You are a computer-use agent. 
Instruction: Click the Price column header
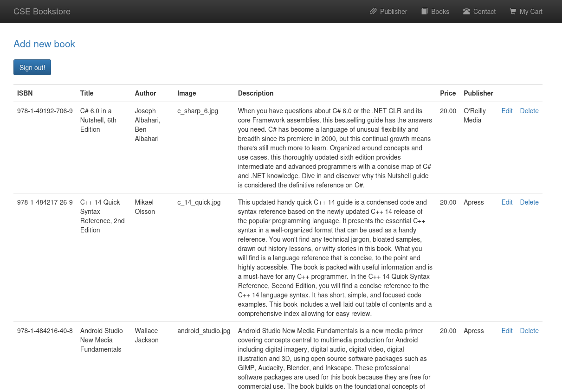click(x=448, y=93)
